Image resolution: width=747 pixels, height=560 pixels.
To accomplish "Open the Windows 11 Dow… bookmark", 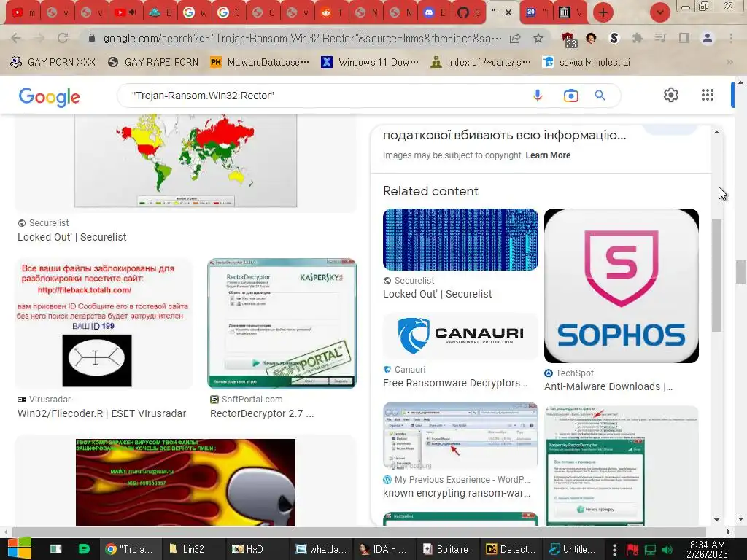I will [370, 62].
